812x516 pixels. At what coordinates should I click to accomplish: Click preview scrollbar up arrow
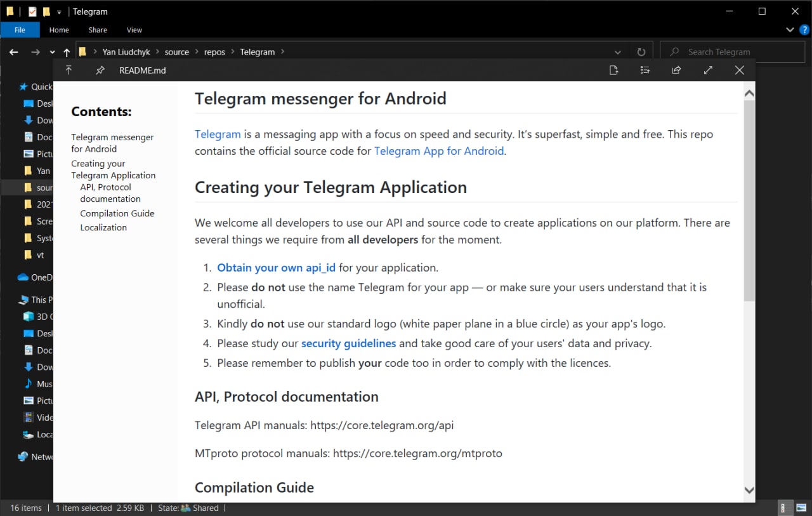pos(749,94)
